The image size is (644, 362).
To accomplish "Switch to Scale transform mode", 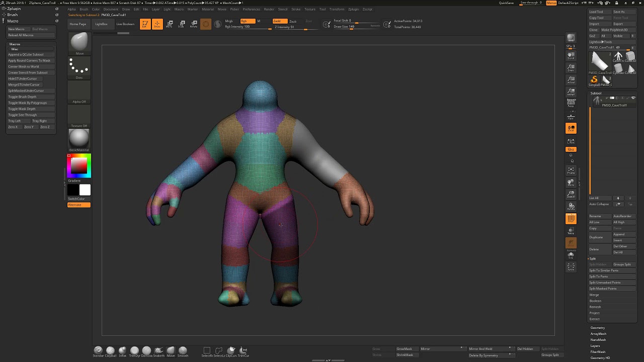I will [x=182, y=24].
